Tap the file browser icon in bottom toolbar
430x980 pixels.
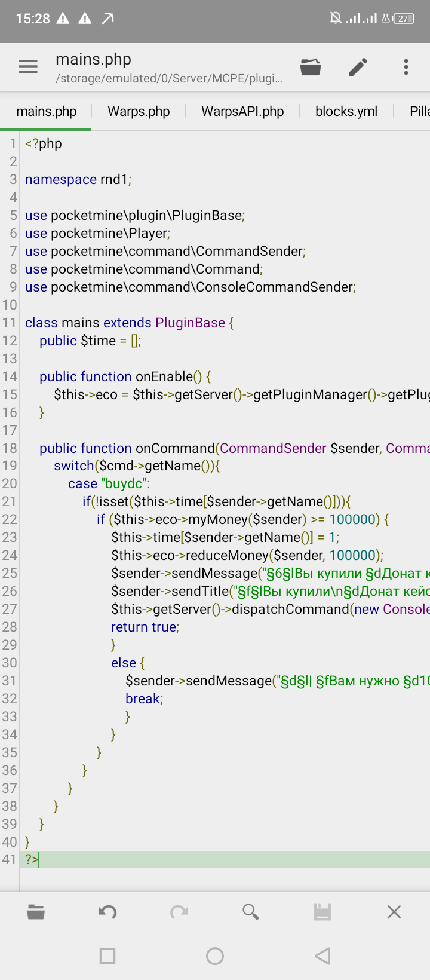pos(36,912)
